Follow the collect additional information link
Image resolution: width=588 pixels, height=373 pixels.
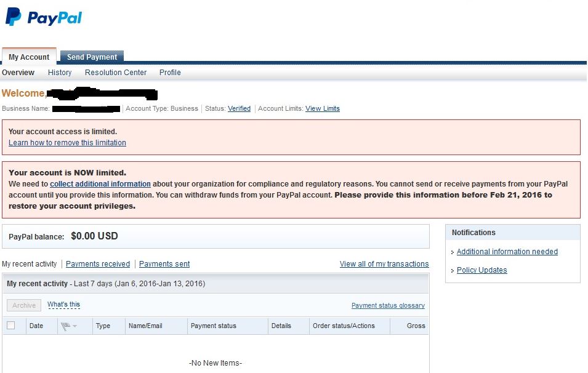click(x=100, y=183)
